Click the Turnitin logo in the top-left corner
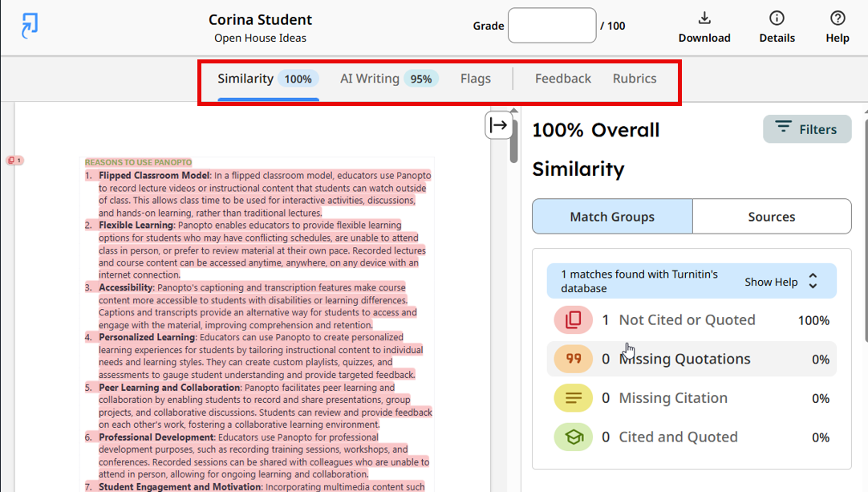868x492 pixels. [x=29, y=25]
